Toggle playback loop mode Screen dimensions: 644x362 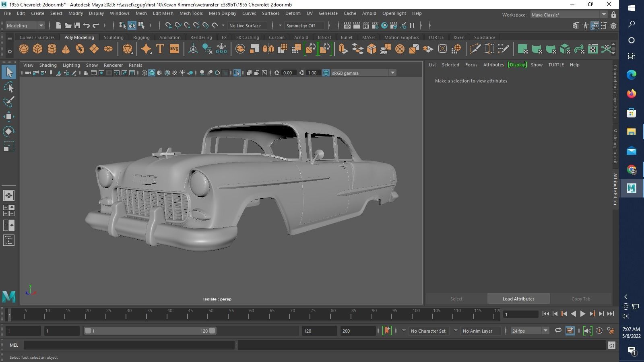[558, 331]
